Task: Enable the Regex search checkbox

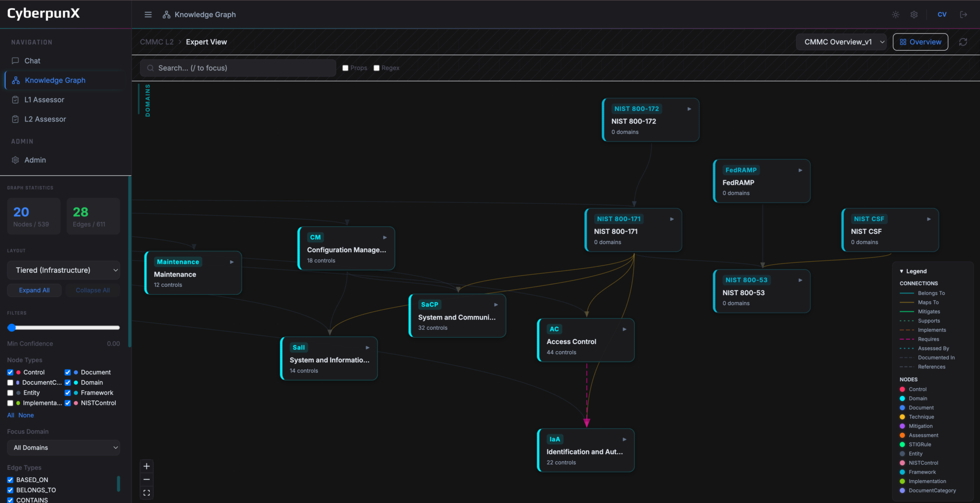Action: pyautogui.click(x=377, y=68)
